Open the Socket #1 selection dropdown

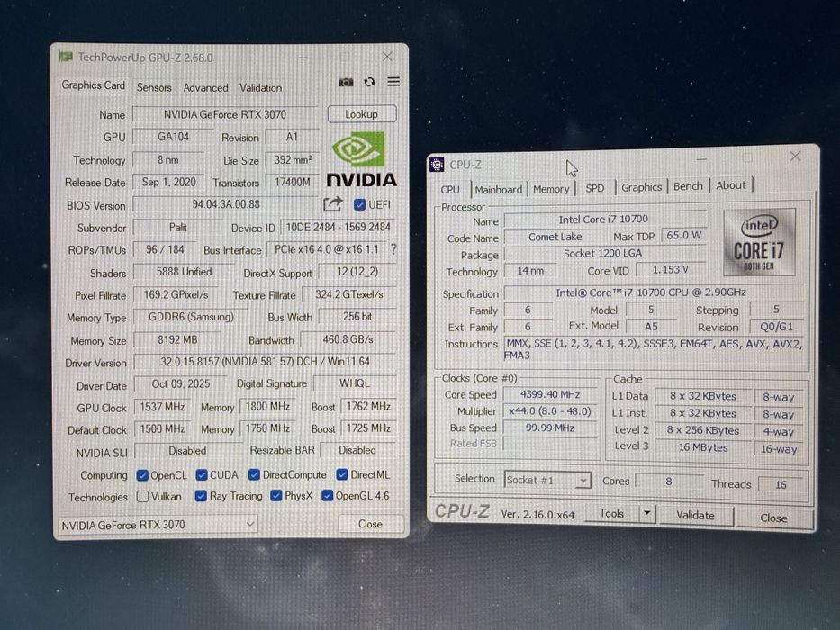[547, 480]
